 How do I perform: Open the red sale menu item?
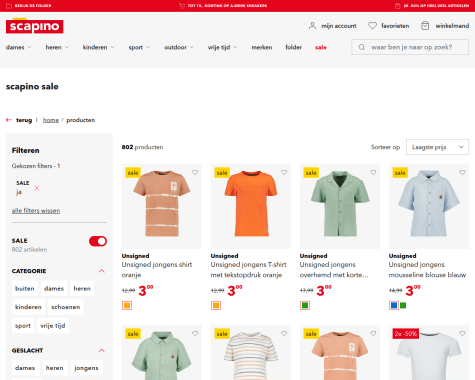click(321, 47)
